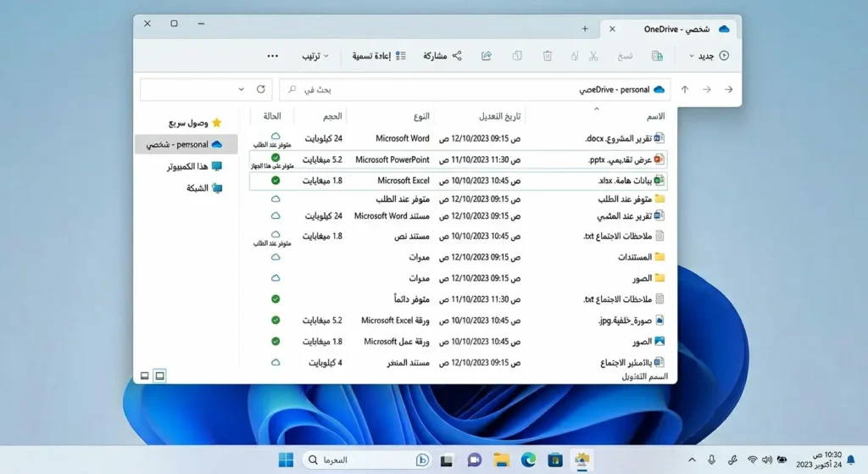Select the عرض تقديمي.pptx file
Image resolution: width=868 pixels, height=474 pixels.
(458, 159)
